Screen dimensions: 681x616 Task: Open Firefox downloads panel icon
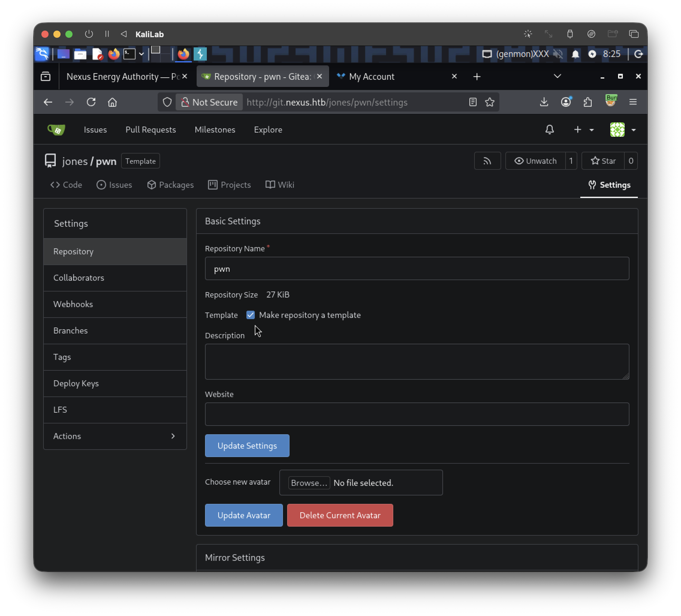(544, 102)
